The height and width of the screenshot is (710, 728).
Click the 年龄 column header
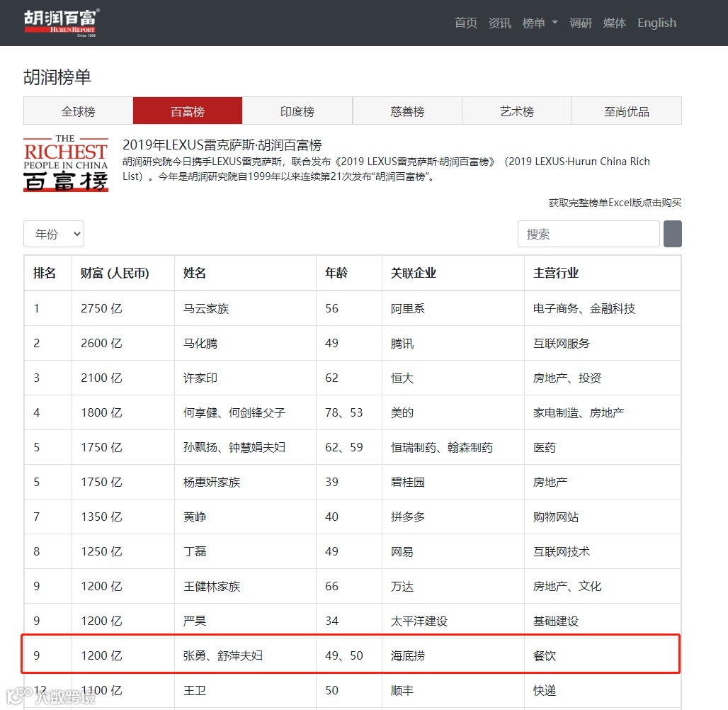point(336,273)
